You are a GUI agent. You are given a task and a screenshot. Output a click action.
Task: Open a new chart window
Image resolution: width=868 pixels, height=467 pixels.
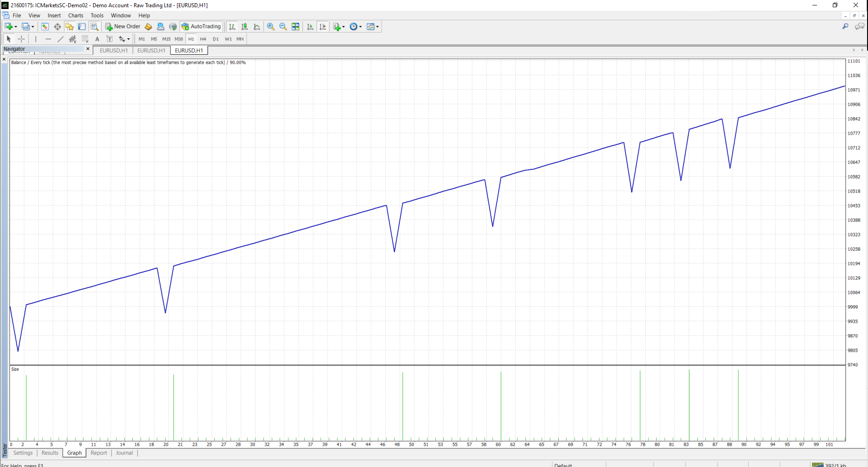tap(8, 26)
